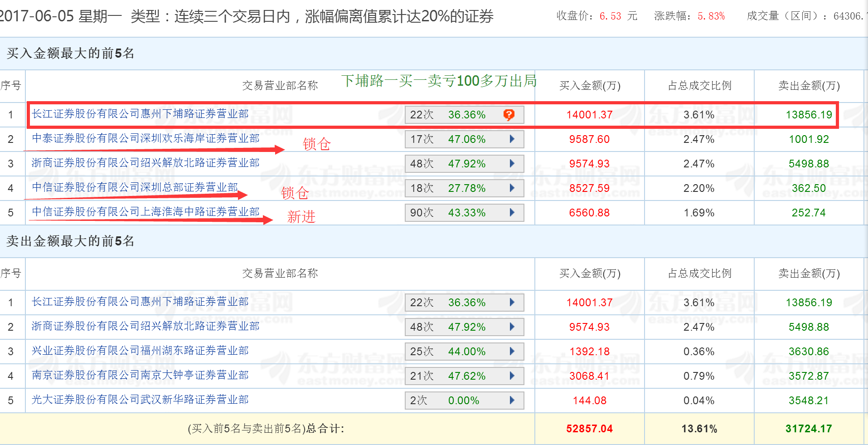Click 买入金额(万) header in buy top-5 table
This screenshot has height=445, width=868.
(x=590, y=86)
